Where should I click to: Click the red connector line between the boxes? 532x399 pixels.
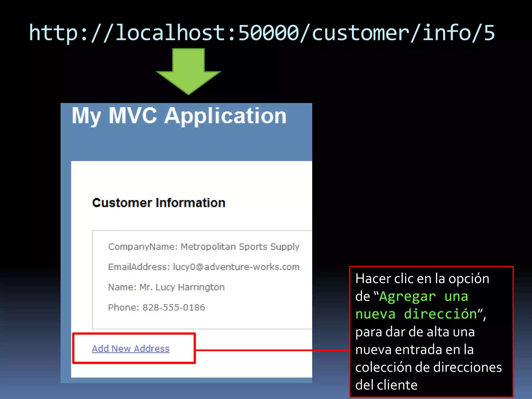point(273,350)
